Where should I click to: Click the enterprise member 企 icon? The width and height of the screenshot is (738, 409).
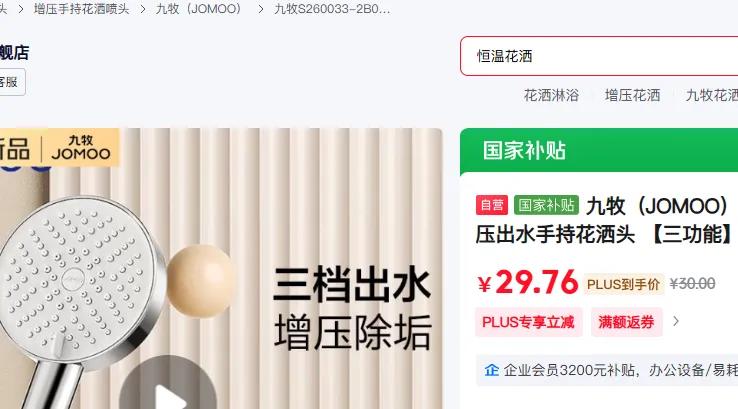tap(492, 370)
